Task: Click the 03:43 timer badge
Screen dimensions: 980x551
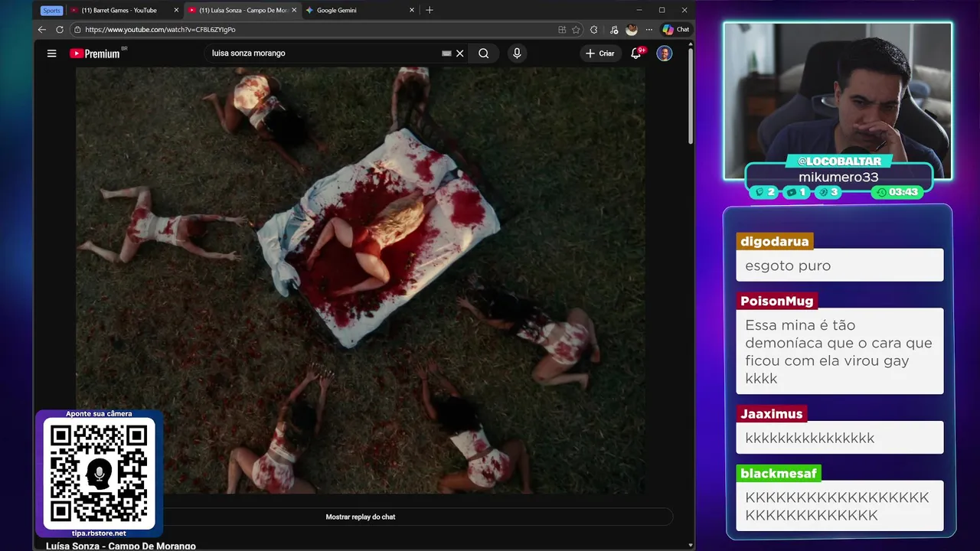Action: (x=898, y=192)
